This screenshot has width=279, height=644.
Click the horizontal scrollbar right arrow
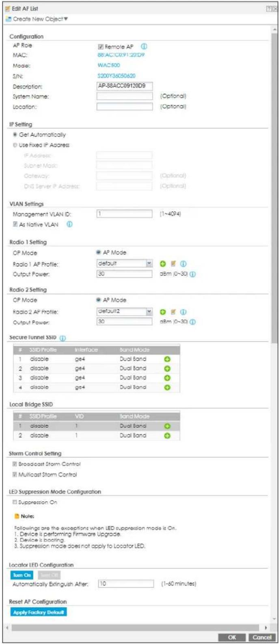pos(266,628)
